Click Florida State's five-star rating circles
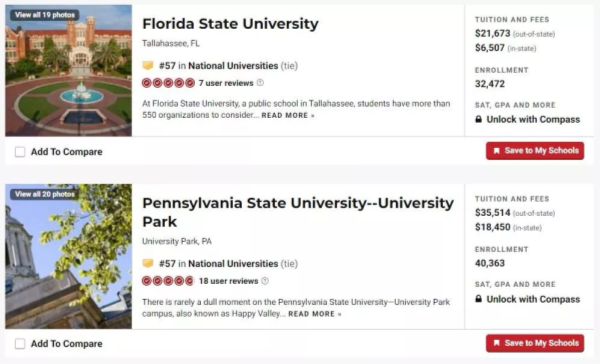600x364 pixels. click(x=168, y=83)
